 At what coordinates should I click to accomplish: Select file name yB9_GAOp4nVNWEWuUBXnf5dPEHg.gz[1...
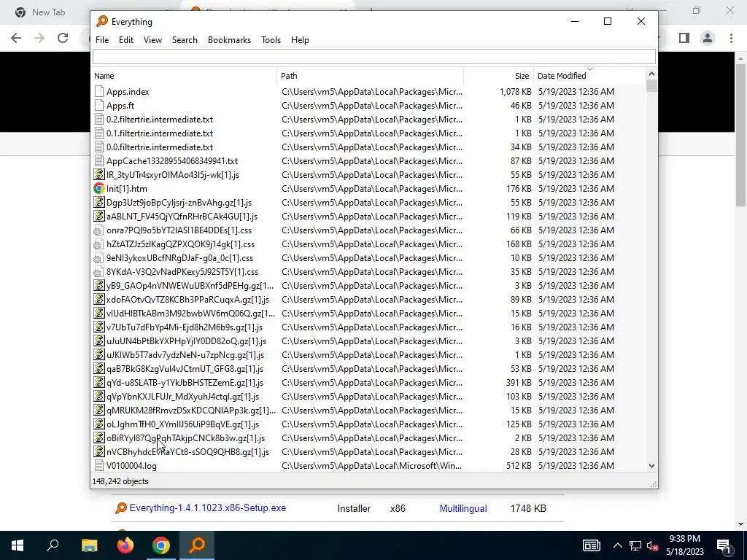click(x=190, y=286)
